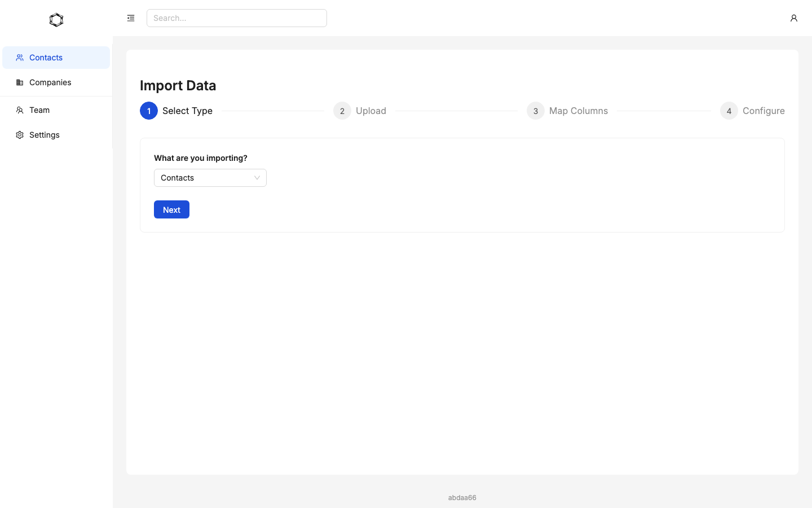Select step 1 Select Type circle

[x=149, y=111]
